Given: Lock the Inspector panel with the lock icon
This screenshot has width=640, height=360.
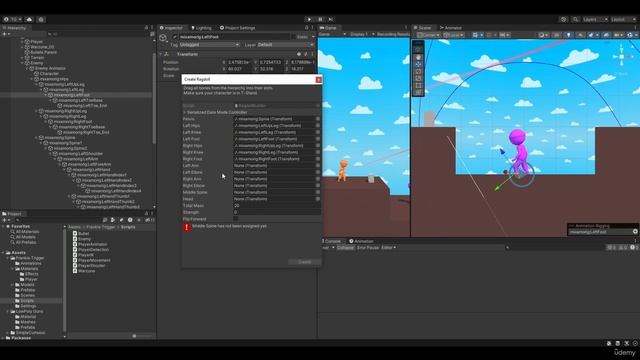Looking at the screenshot, I should pos(307,28).
